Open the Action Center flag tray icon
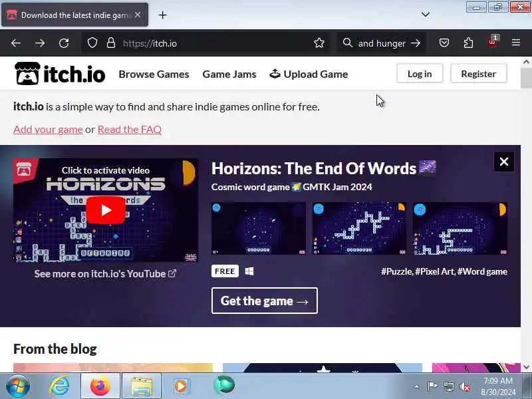 point(433,386)
